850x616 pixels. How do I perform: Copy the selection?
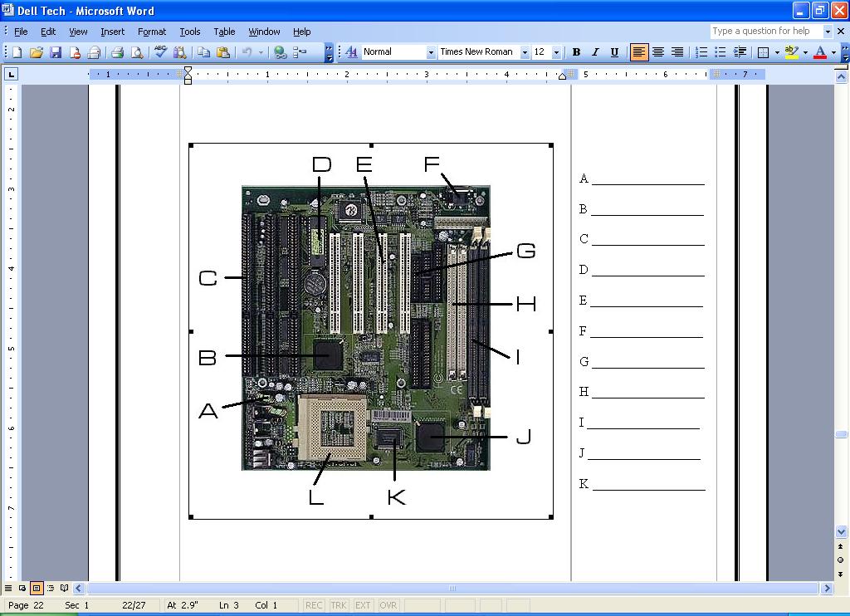pos(204,52)
